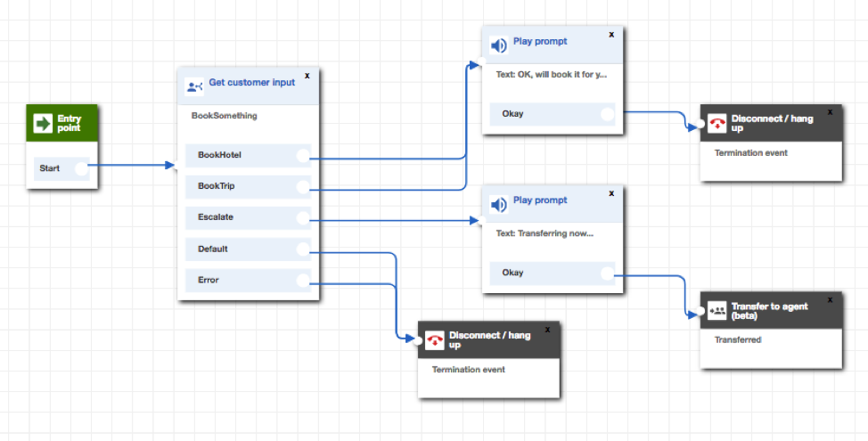The height and width of the screenshot is (441, 868).
Task: Click red phone icon of Disconnect block below Error branch
Action: (x=435, y=340)
